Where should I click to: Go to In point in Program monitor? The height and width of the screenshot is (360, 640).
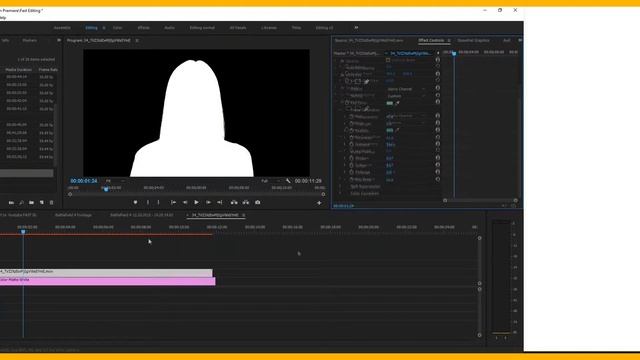pos(173,202)
